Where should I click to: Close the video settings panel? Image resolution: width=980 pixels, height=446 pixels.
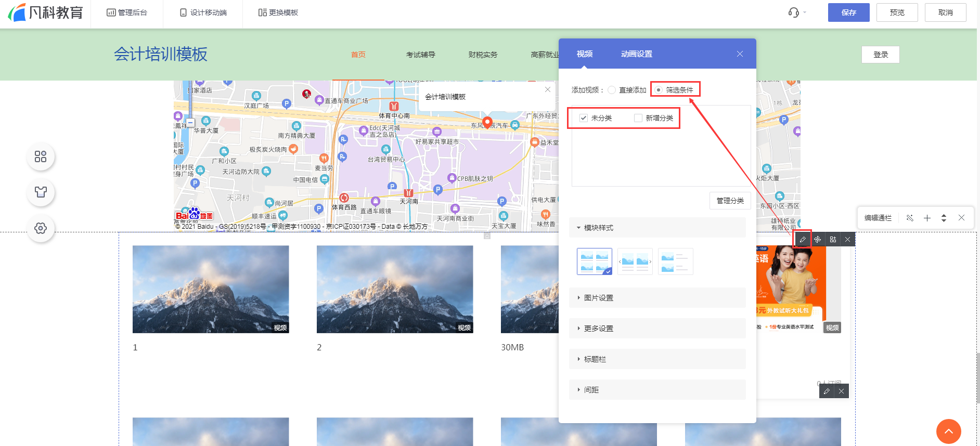pyautogui.click(x=740, y=54)
